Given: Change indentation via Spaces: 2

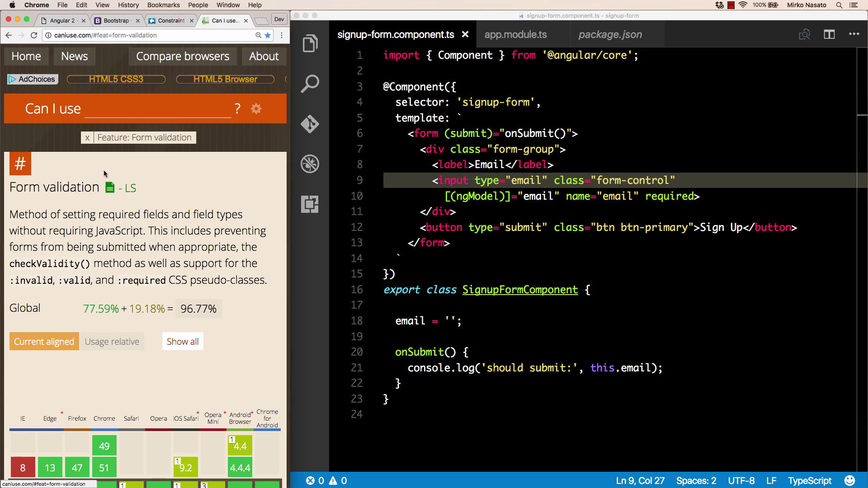Looking at the screenshot, I should 696,480.
